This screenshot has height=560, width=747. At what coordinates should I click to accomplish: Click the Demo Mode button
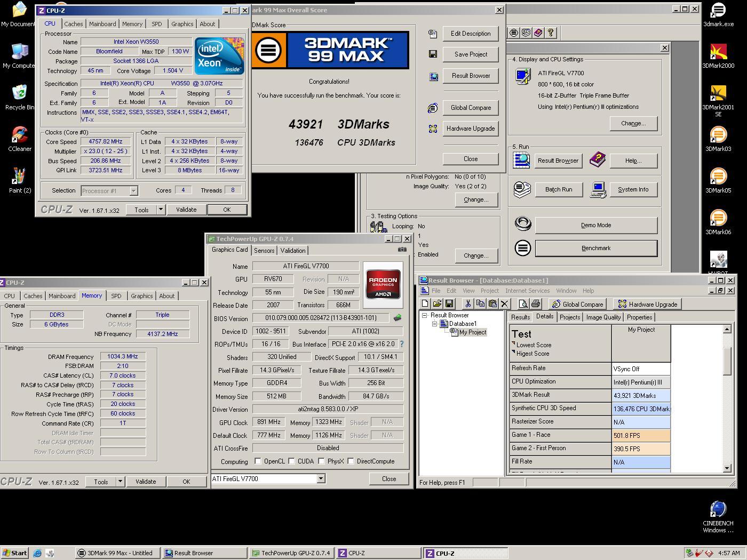point(596,225)
